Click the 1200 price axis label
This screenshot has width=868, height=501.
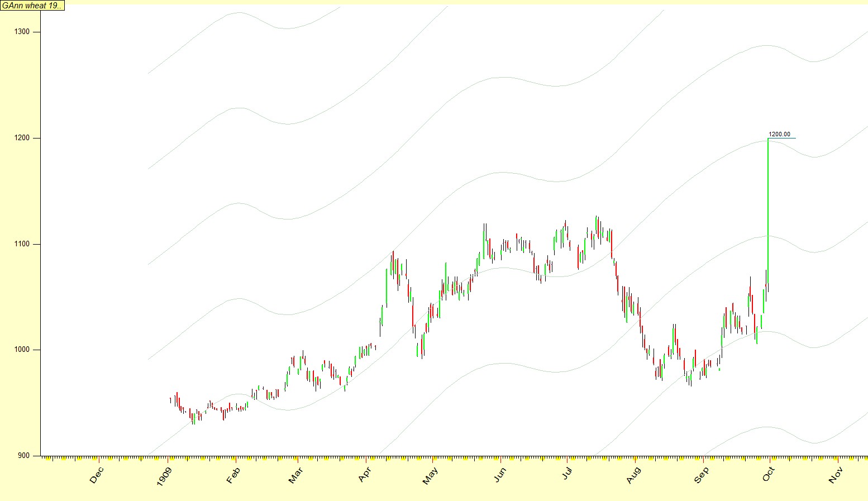click(x=22, y=138)
